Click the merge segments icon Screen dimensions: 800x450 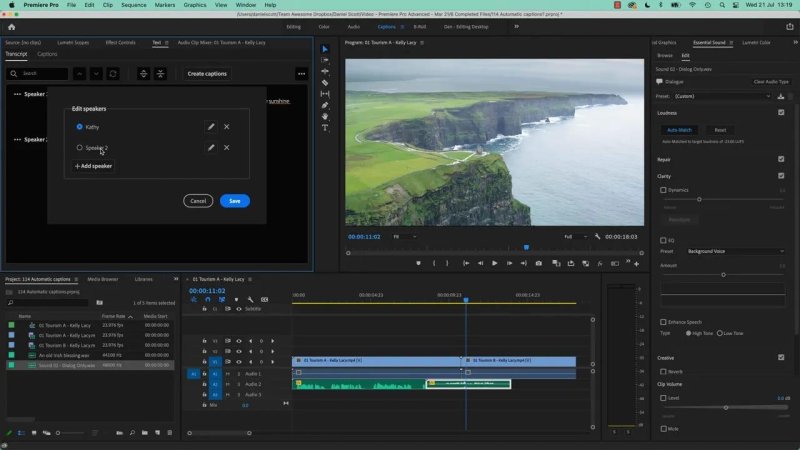coord(160,74)
